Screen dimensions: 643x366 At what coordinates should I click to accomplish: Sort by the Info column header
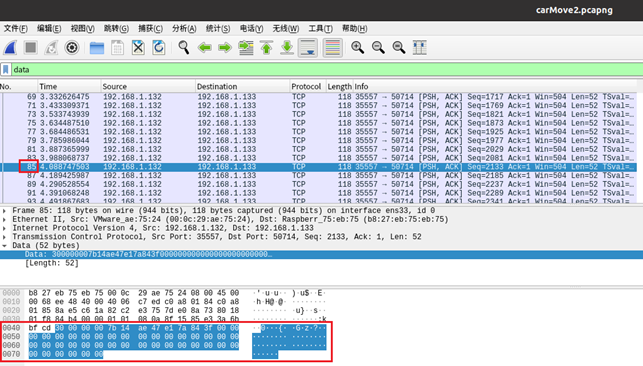tap(495, 86)
